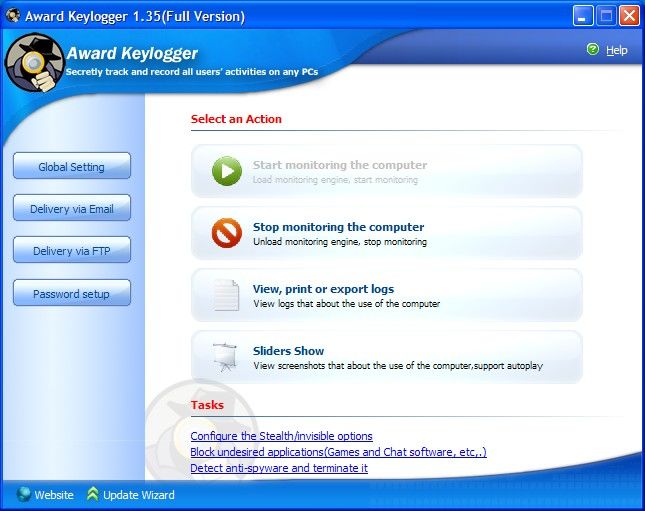Screen dimensions: 645x511
Task: Click the detective spy logo in header
Action: pyautogui.click(x=35, y=63)
